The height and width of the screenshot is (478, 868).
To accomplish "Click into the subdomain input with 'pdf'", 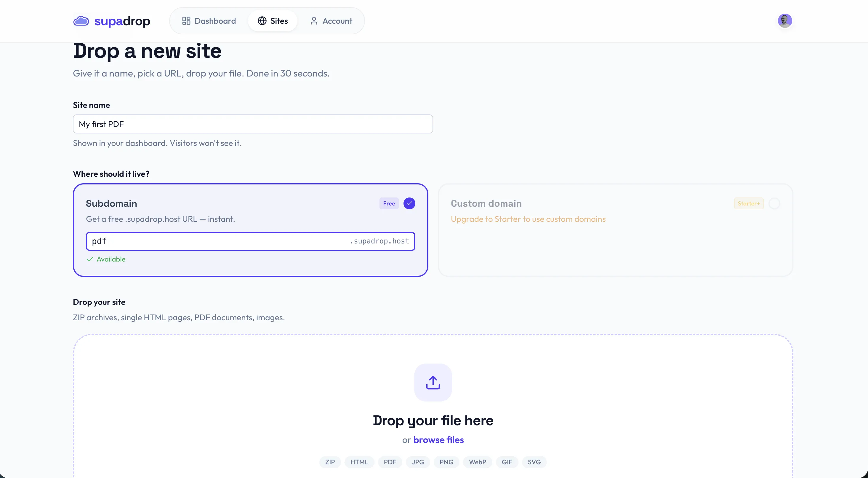I will point(250,241).
